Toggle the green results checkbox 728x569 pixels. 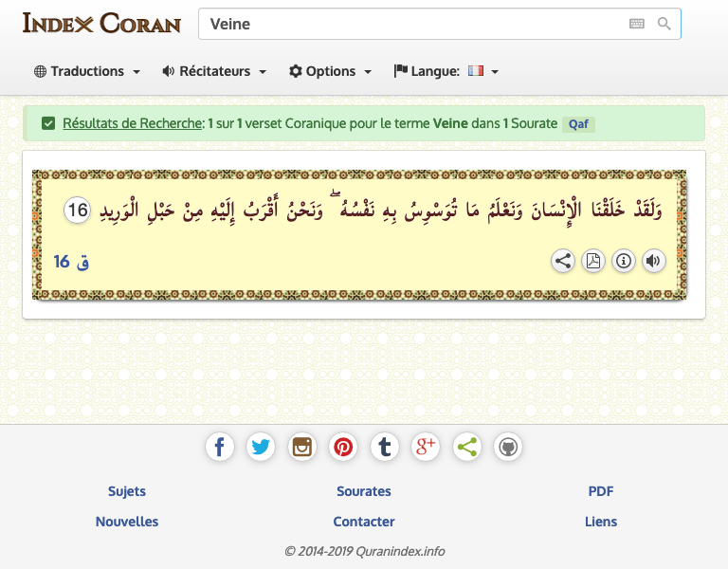pyautogui.click(x=47, y=123)
